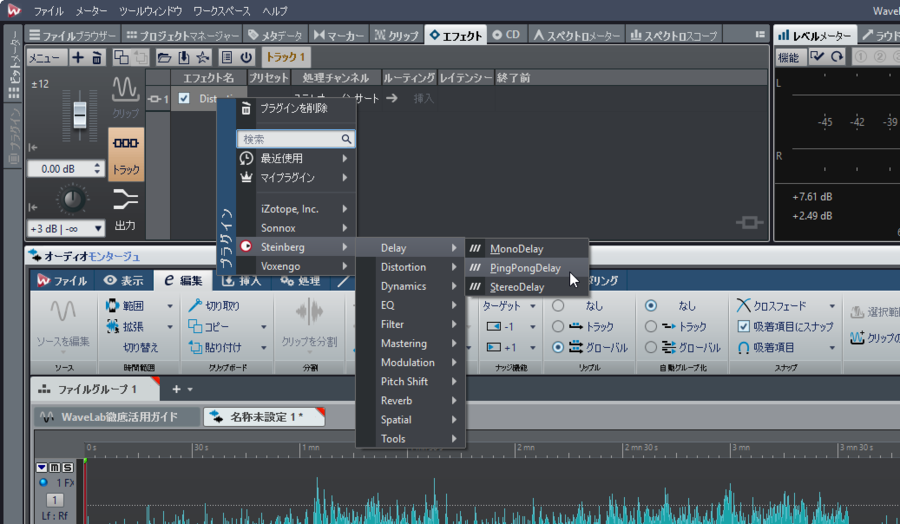
Task: Select リップル なし radio button
Action: (557, 305)
